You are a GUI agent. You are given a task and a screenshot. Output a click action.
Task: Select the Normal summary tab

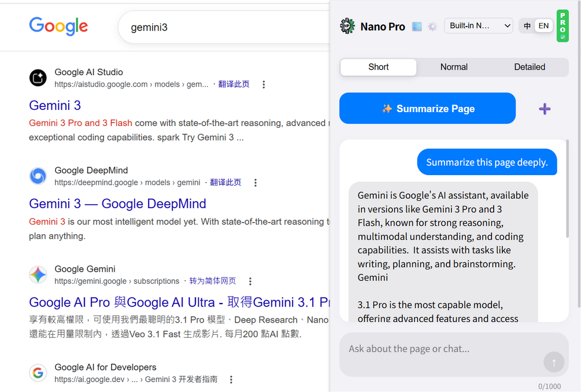pos(454,67)
